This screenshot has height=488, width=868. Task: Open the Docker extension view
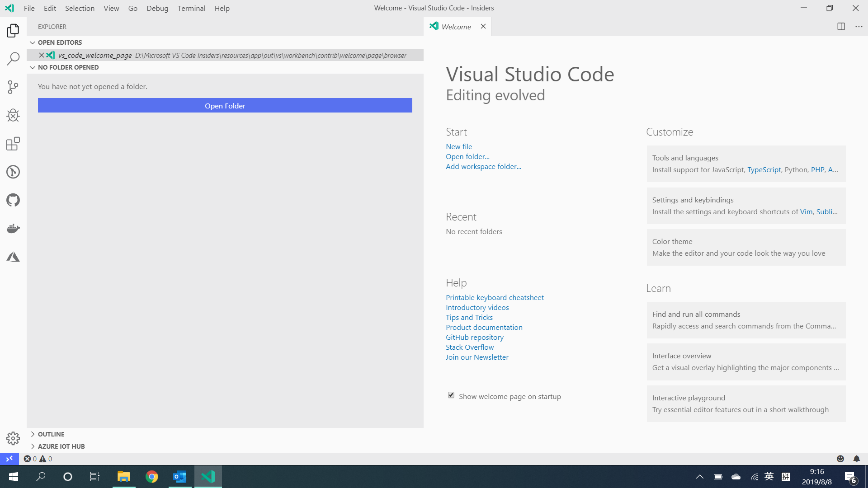point(13,228)
